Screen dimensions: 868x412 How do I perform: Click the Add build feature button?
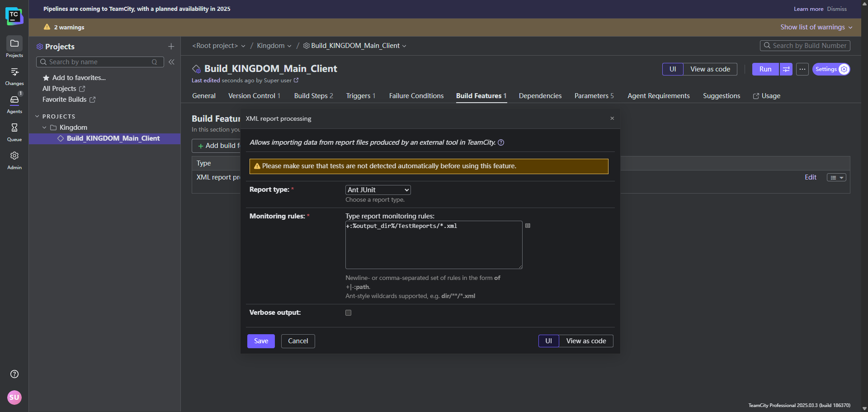(x=217, y=146)
